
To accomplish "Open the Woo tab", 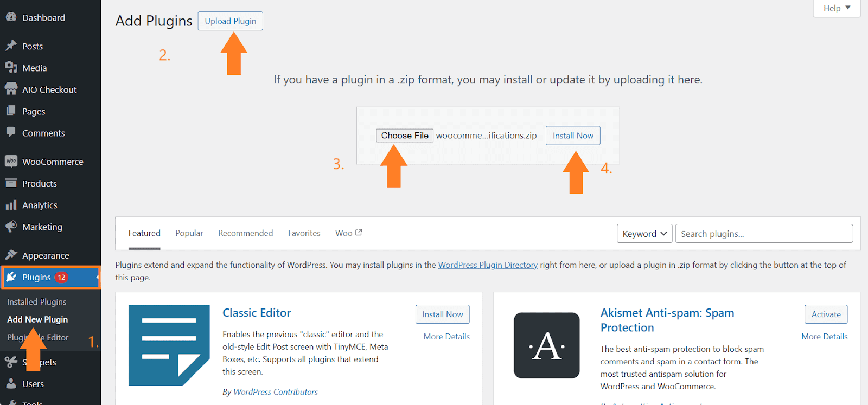I will [348, 233].
